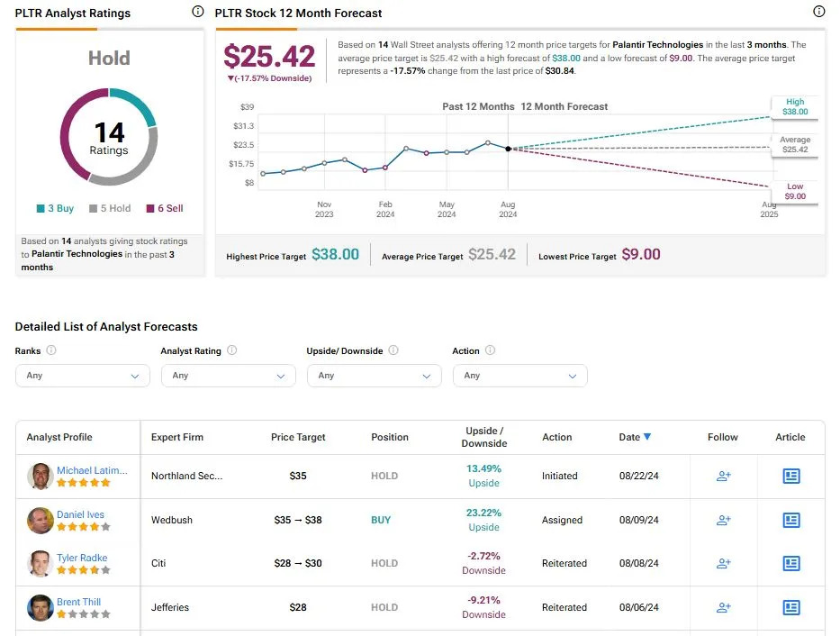Screen dimensions: 840x636
Task: Follow analyst Michael Latimore
Action: 723,476
